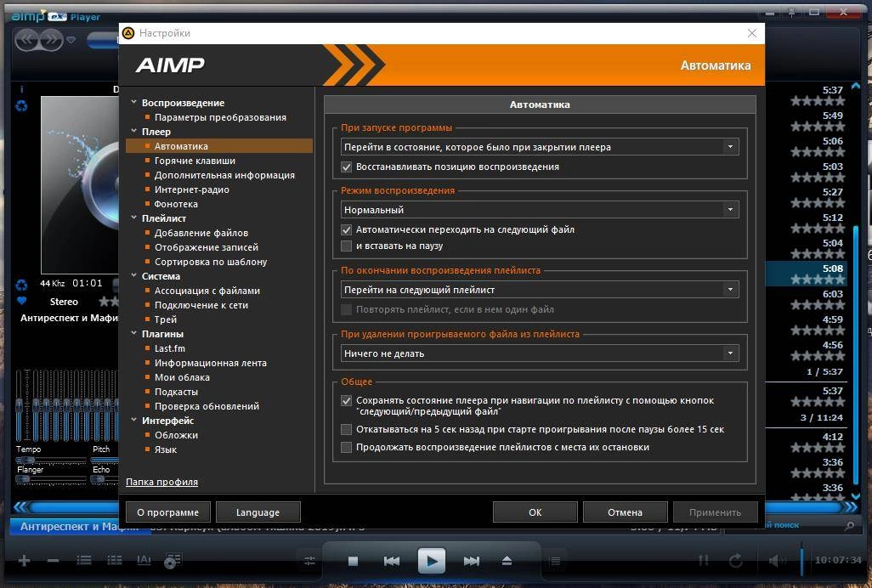
Task: Open 'Last.fm' plugin settings
Action: 170,348
